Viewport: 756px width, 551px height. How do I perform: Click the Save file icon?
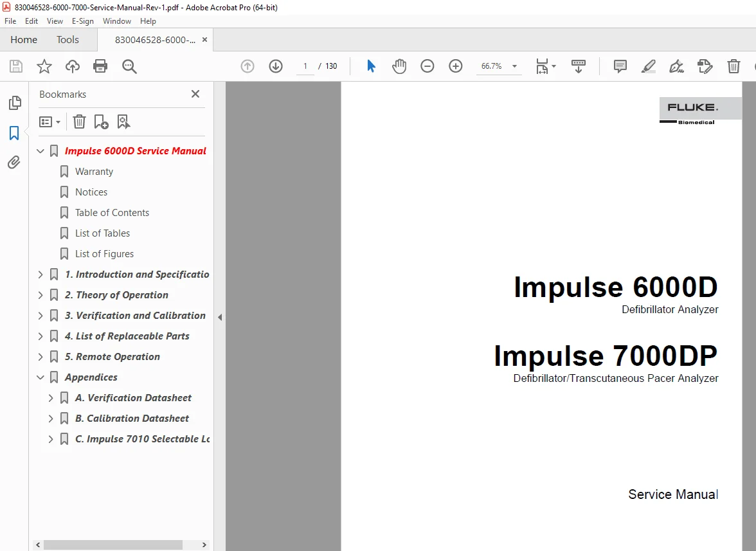click(x=16, y=66)
